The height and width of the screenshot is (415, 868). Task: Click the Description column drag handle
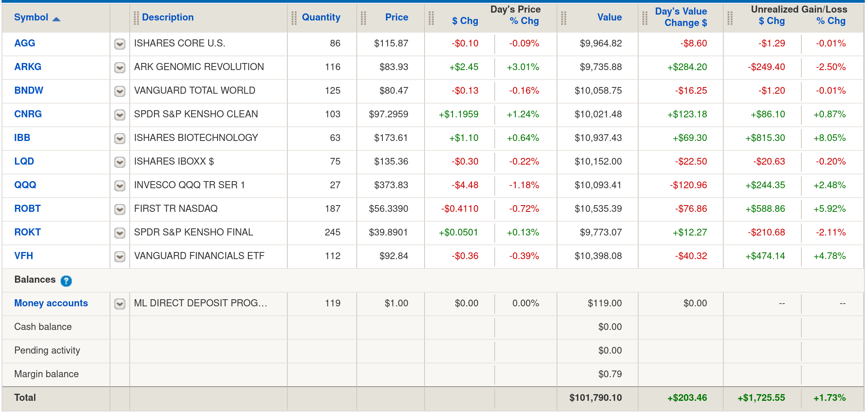(x=136, y=18)
